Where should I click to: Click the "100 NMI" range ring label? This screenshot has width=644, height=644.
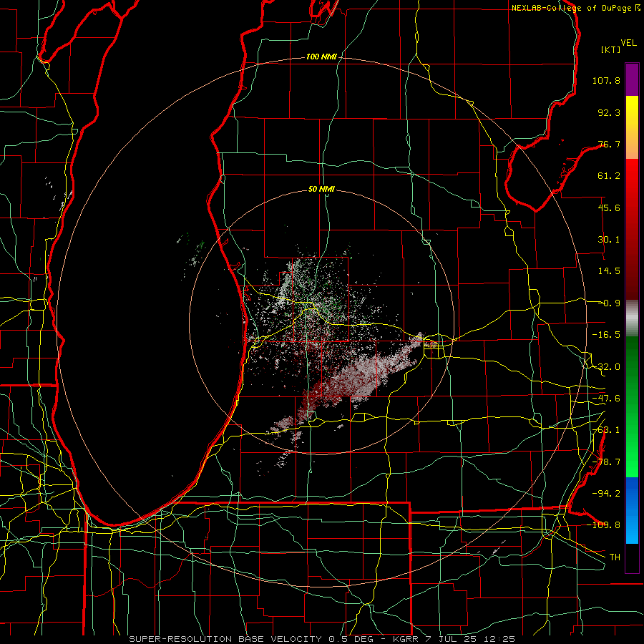(321, 57)
